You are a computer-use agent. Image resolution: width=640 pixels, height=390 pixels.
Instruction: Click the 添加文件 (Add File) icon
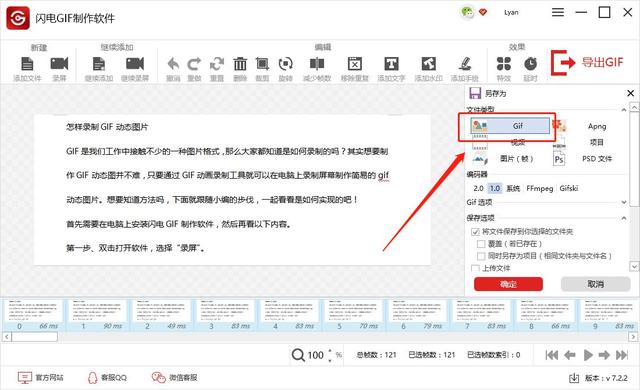point(27,64)
